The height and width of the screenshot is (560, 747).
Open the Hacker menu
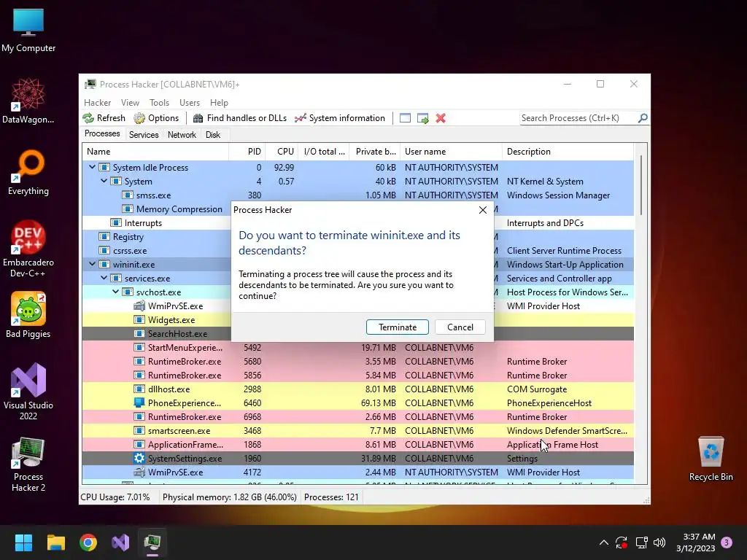[x=97, y=102]
